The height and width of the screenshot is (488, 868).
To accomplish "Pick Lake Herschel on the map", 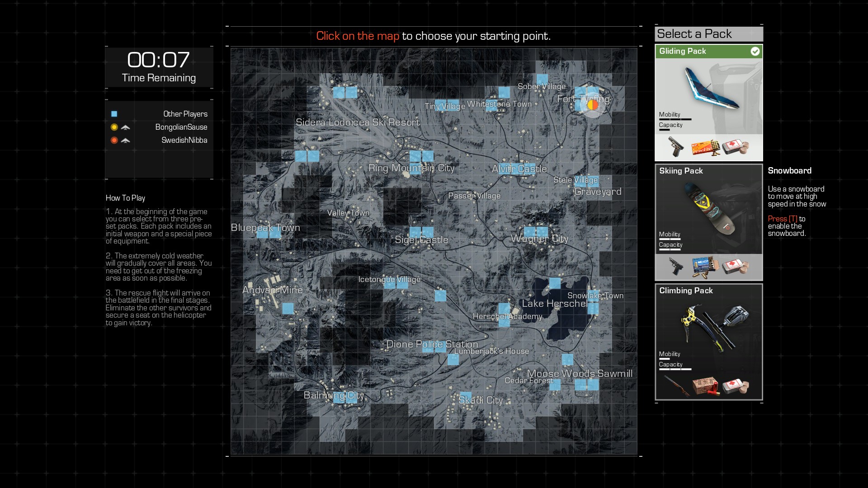I will point(554,304).
